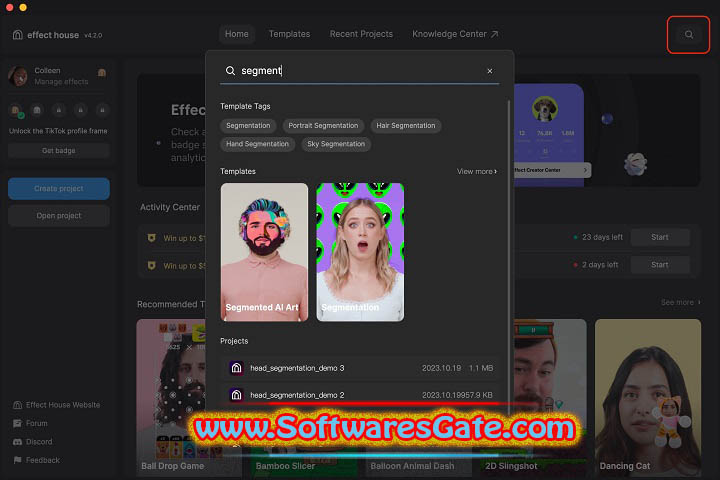Click the Open project button
This screenshot has height=480, width=720.
click(59, 215)
